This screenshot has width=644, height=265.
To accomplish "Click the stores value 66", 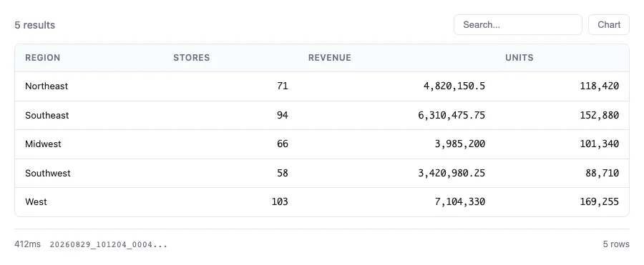I will point(282,144).
